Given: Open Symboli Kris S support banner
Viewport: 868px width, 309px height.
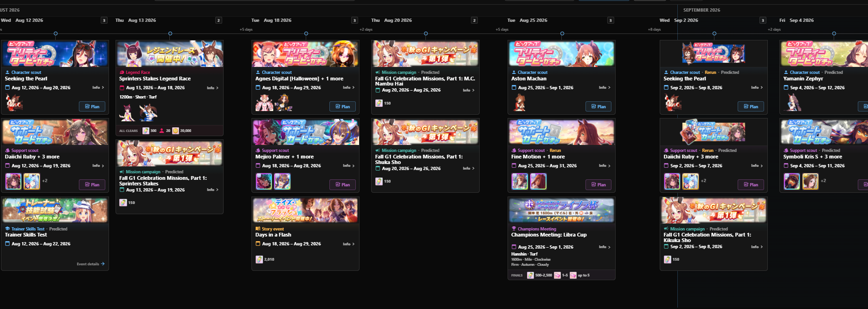Looking at the screenshot, I should (x=824, y=132).
